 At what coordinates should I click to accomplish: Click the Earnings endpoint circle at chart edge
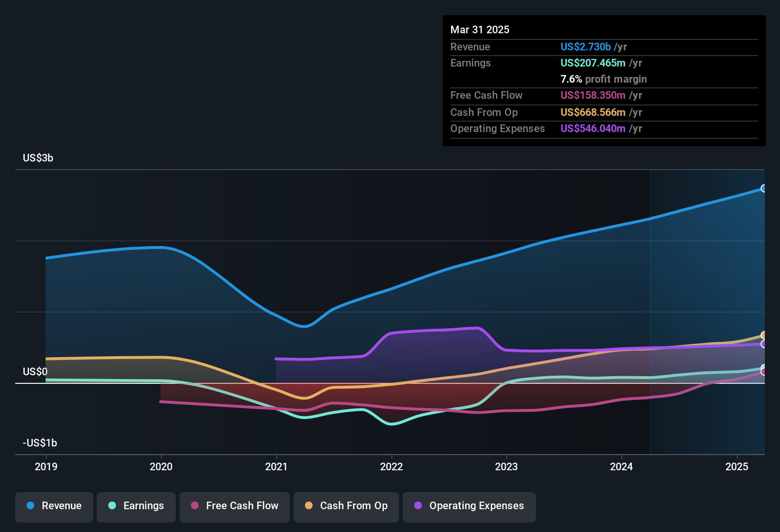click(763, 366)
